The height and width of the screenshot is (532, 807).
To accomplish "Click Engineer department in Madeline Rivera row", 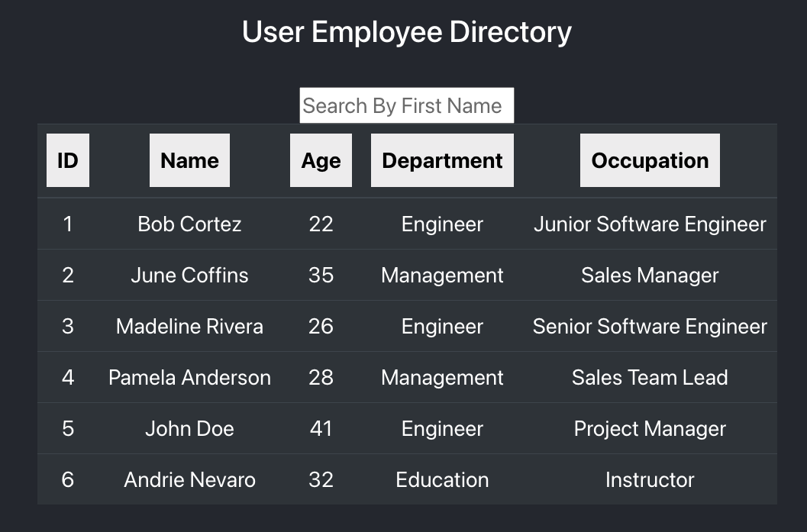I will 442,326.
